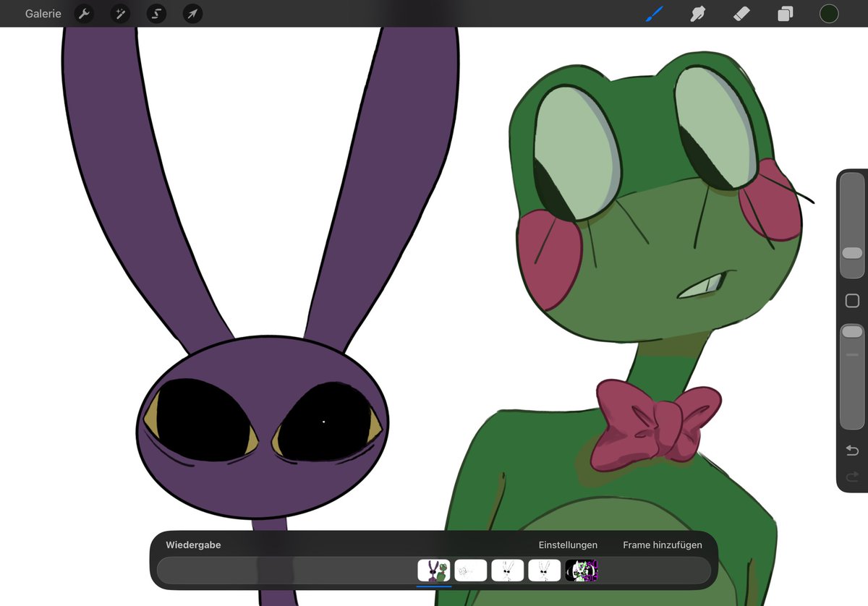Tap Redo in the sidebar
Image resolution: width=868 pixels, height=606 pixels.
click(851, 476)
